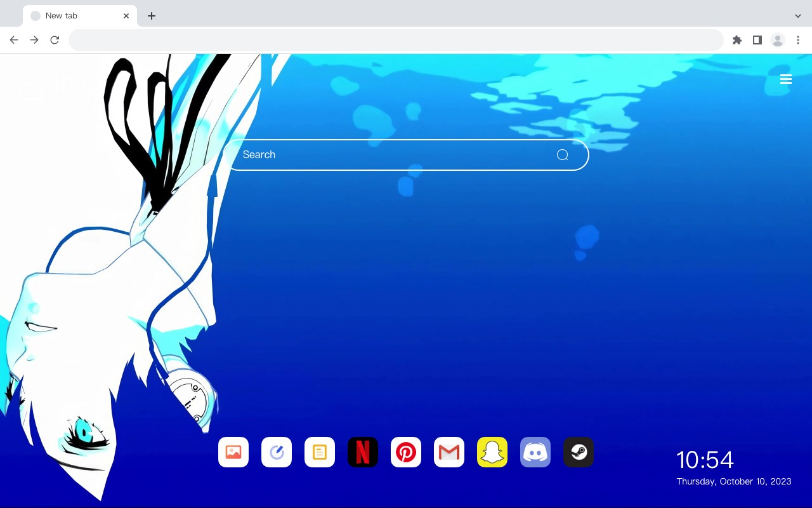This screenshot has height=508, width=812.
Task: Open the Chrome three-dot menu
Action: point(798,40)
